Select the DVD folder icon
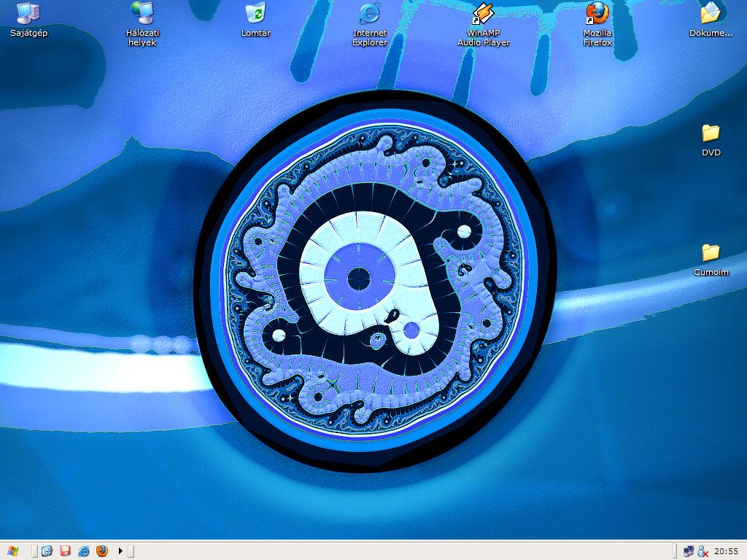747x560 pixels. pyautogui.click(x=711, y=140)
